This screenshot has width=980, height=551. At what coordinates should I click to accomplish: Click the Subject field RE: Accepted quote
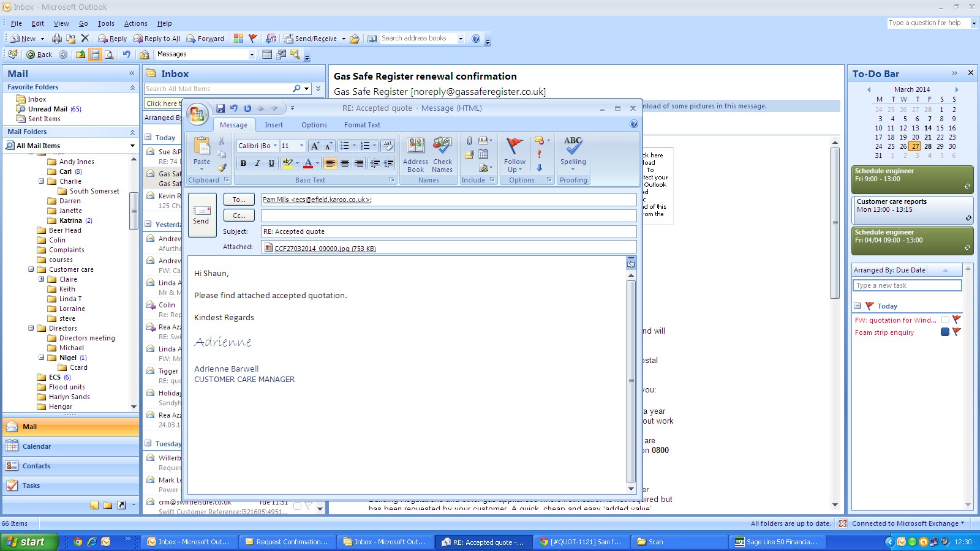point(448,231)
